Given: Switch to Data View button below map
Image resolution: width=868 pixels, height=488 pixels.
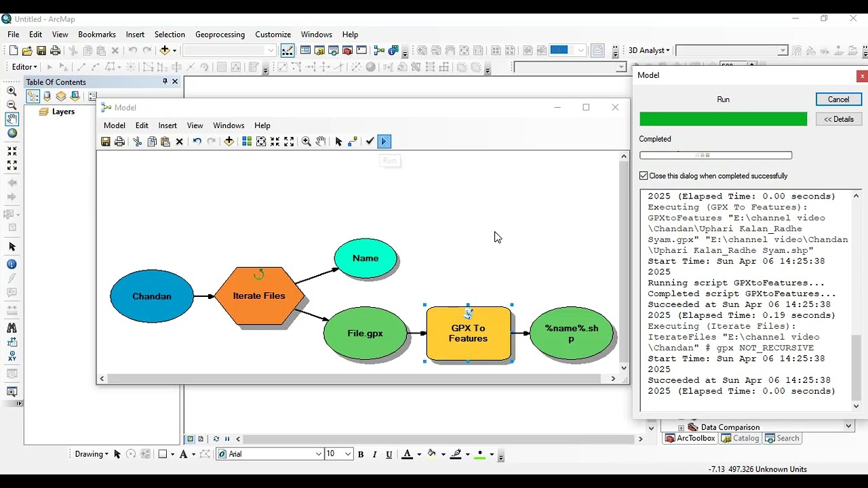Looking at the screenshot, I should [x=191, y=439].
